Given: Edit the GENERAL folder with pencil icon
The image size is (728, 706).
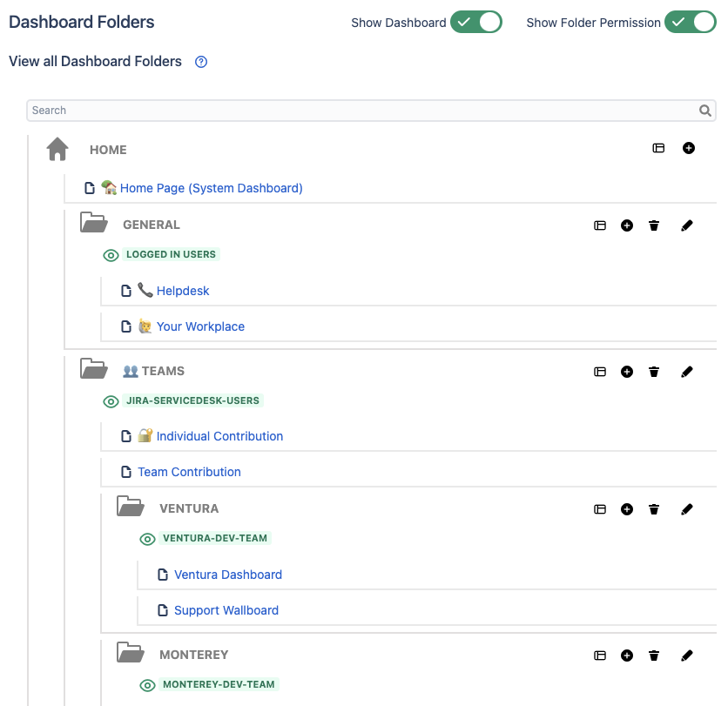Looking at the screenshot, I should click(x=686, y=225).
